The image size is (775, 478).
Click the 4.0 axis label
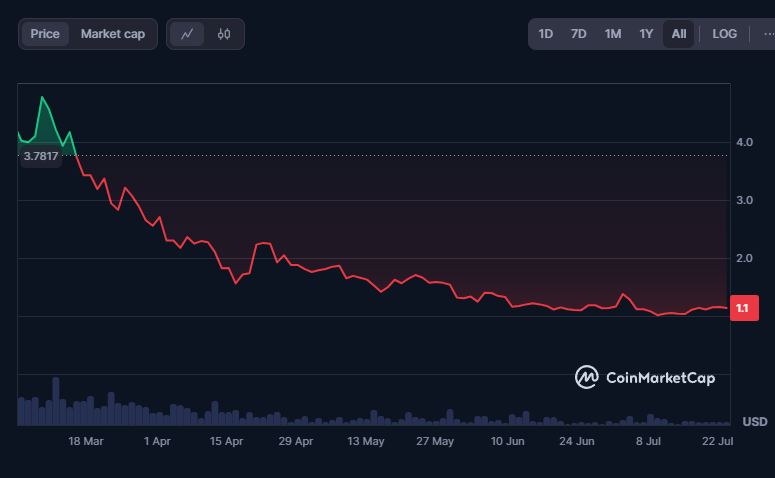point(744,142)
